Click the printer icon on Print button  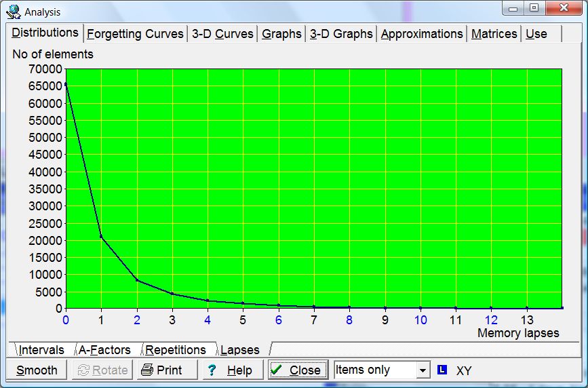pos(147,370)
